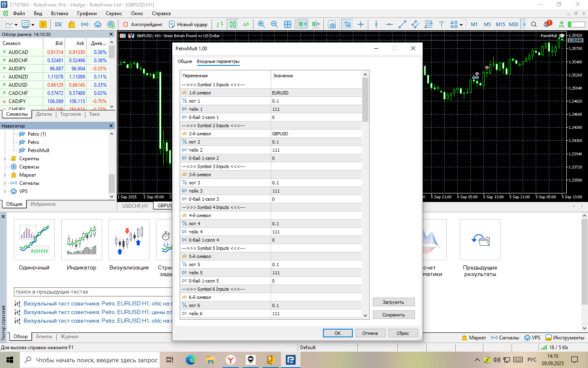Image resolution: width=588 pixels, height=368 pixels.
Task: Open the MetaEditor IDE from the toolbar
Action: point(58,25)
